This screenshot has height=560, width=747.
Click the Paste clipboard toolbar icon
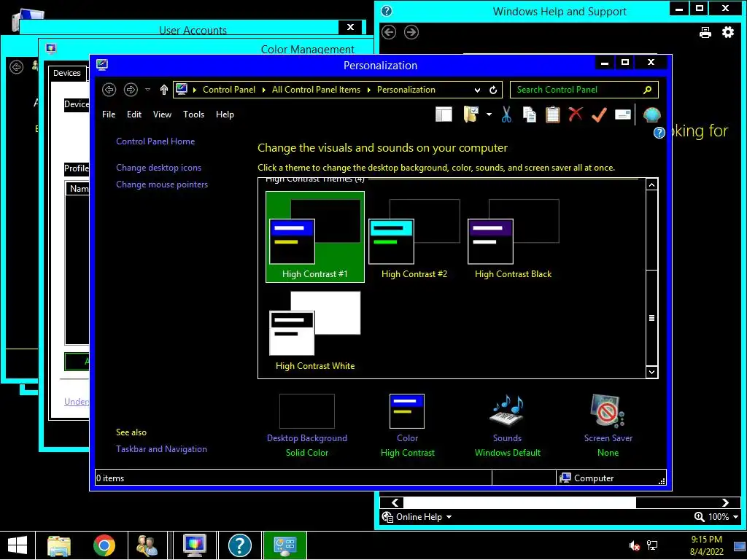coord(553,114)
